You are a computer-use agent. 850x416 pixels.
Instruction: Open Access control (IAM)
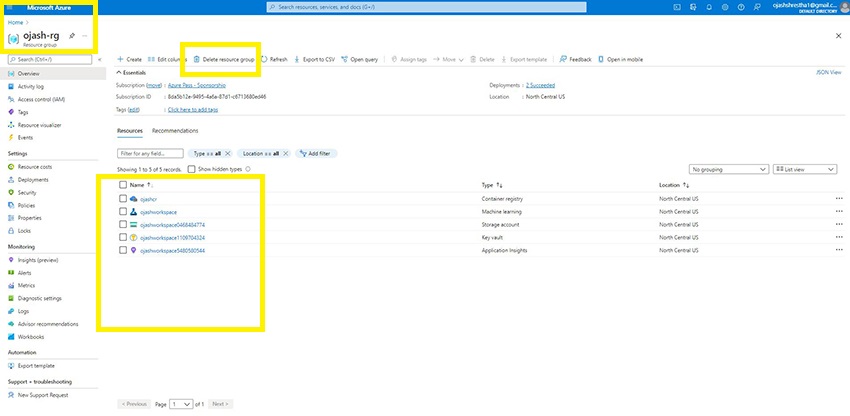click(41, 99)
